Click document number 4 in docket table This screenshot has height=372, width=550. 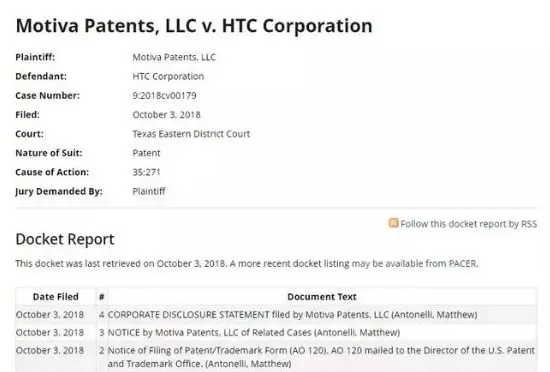click(102, 314)
